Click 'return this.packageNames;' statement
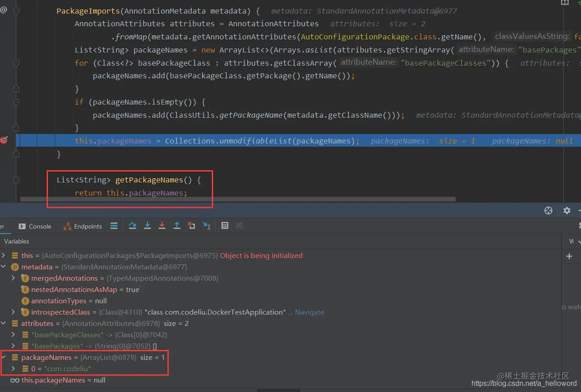The image size is (581, 392). tap(131, 193)
